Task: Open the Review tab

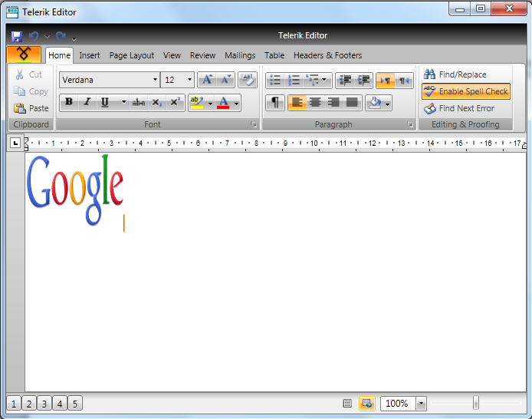Action: point(202,55)
